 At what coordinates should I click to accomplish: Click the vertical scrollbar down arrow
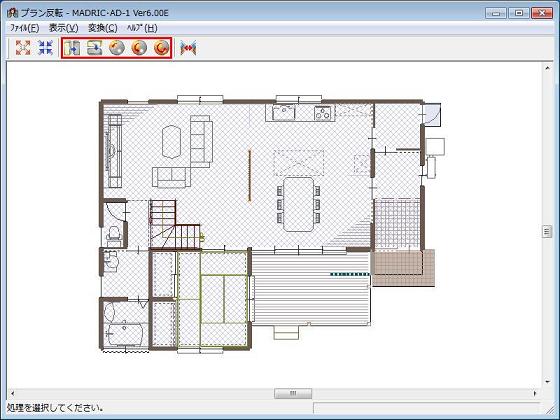pyautogui.click(x=547, y=381)
